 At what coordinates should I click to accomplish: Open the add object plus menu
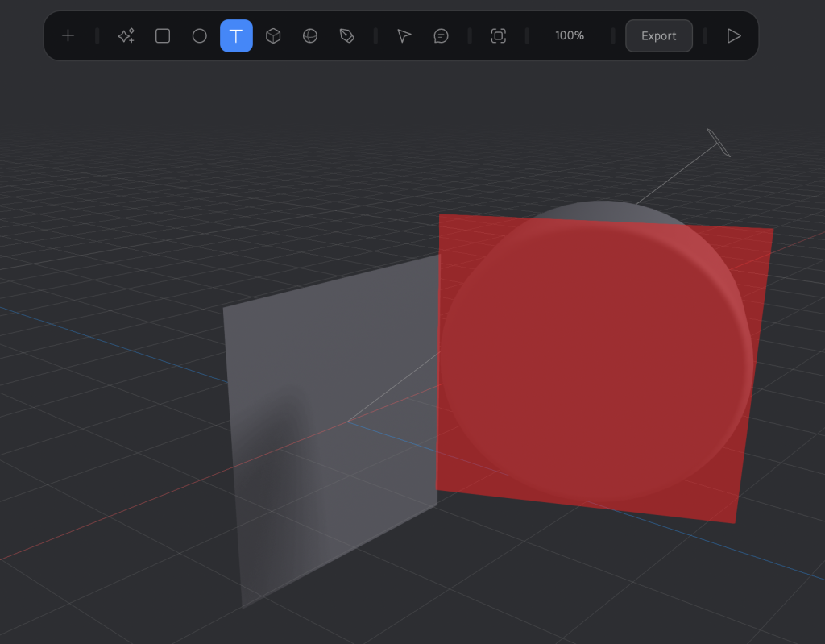pyautogui.click(x=68, y=35)
